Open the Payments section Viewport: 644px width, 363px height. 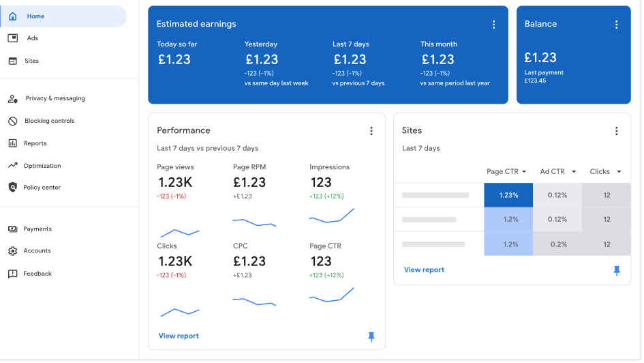pyautogui.click(x=37, y=229)
